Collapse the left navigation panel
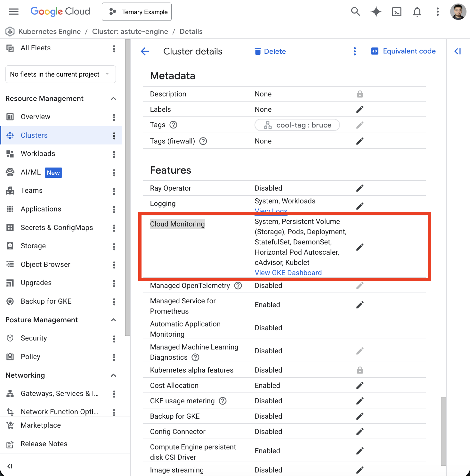Screen dimensions: 470x476 (10, 466)
